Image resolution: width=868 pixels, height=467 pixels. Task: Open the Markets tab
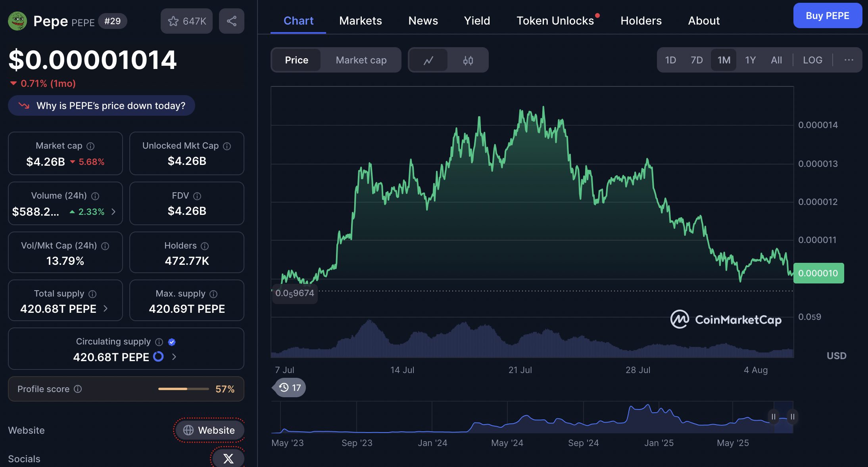[x=360, y=21]
